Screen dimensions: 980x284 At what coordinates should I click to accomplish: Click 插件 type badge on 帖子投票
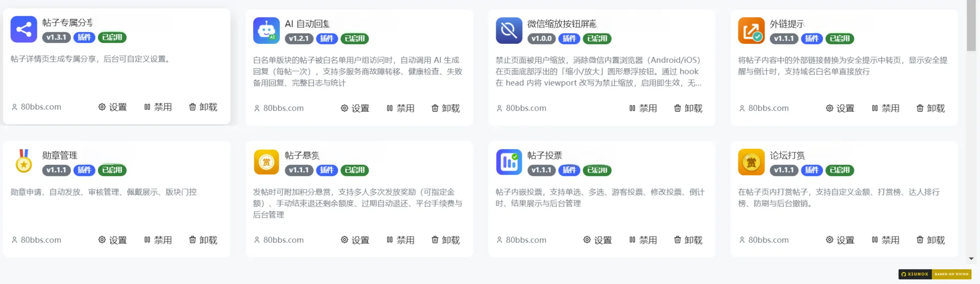tap(569, 170)
